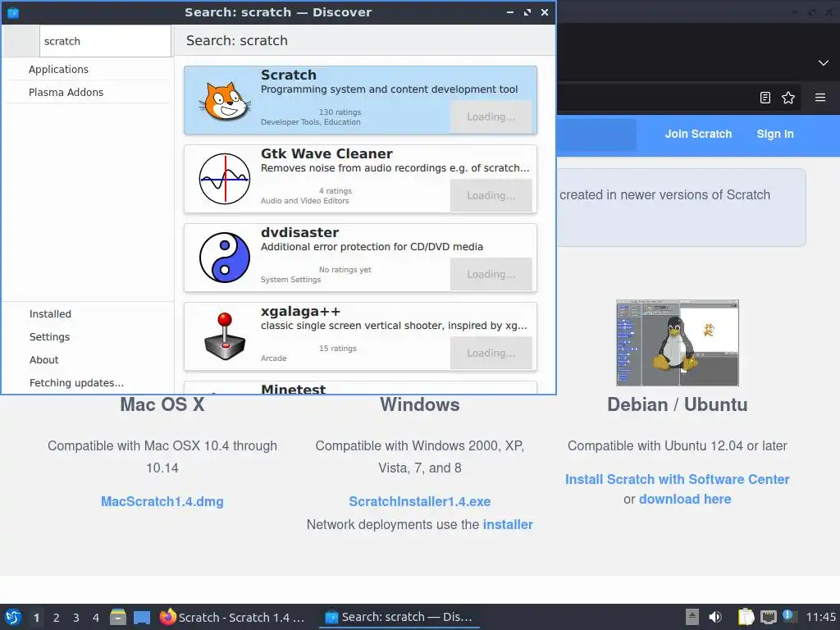This screenshot has height=630, width=840.
Task: Click Developer Tools, Education category text
Action: point(310,122)
